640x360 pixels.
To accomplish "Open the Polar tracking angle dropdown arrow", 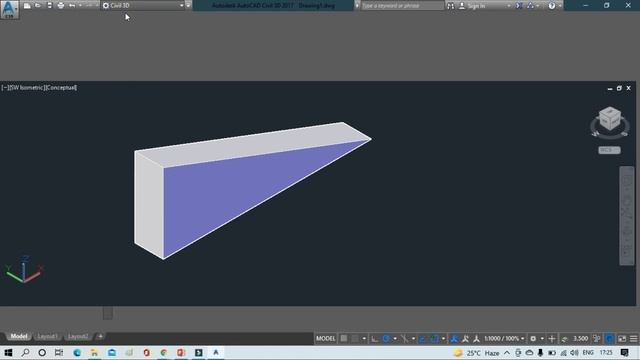I will click(395, 338).
